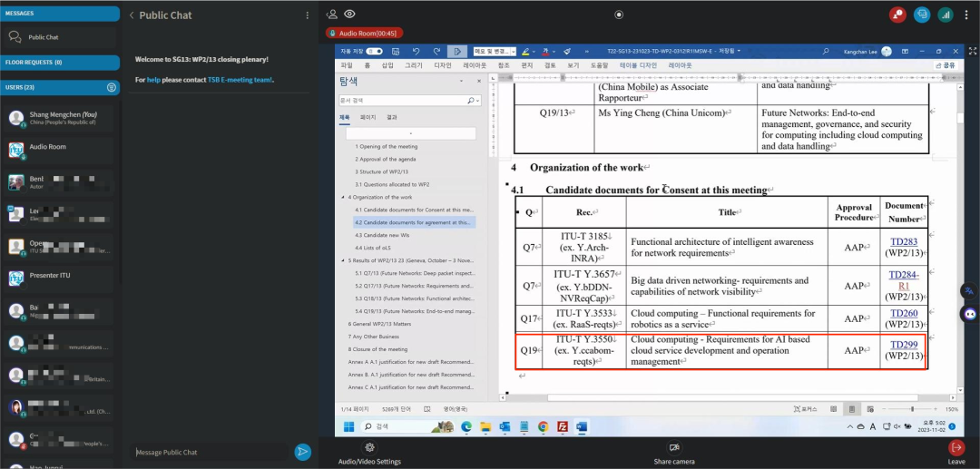Expand the MESSAGES section header
This screenshot has width=980, height=469.
pyautogui.click(x=60, y=14)
